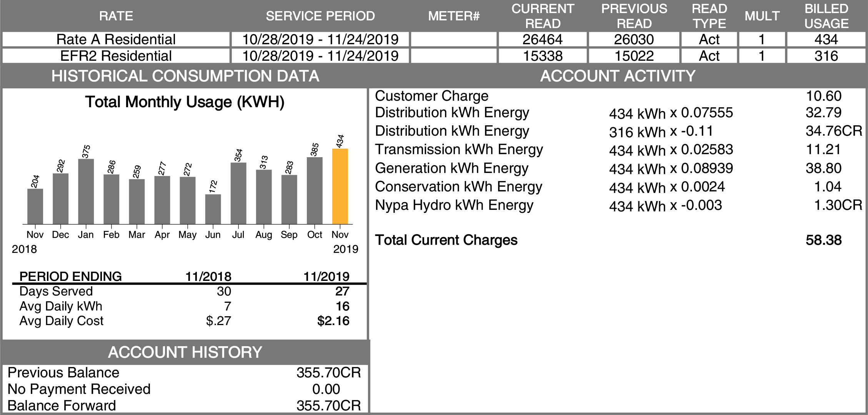The height and width of the screenshot is (415, 868).
Task: Click the Jan 375 kWh bar
Action: point(86,191)
